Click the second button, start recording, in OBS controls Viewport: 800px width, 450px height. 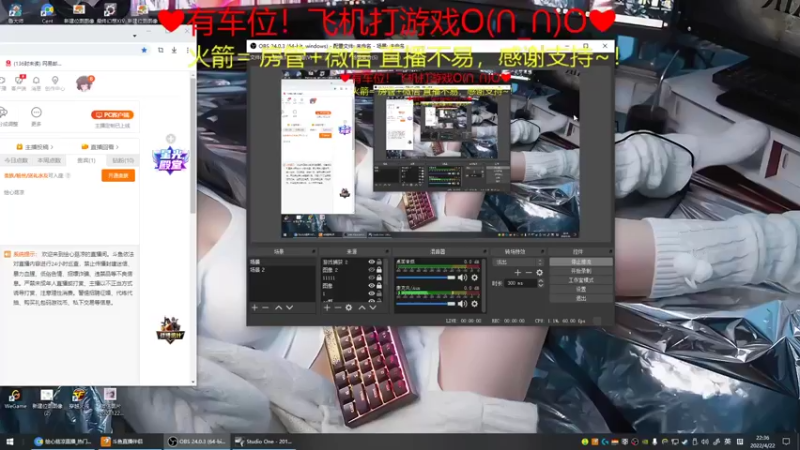coord(581,271)
